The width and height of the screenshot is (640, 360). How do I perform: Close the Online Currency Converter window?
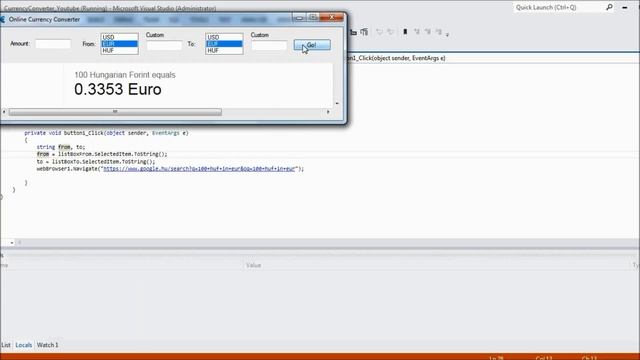tap(332, 18)
